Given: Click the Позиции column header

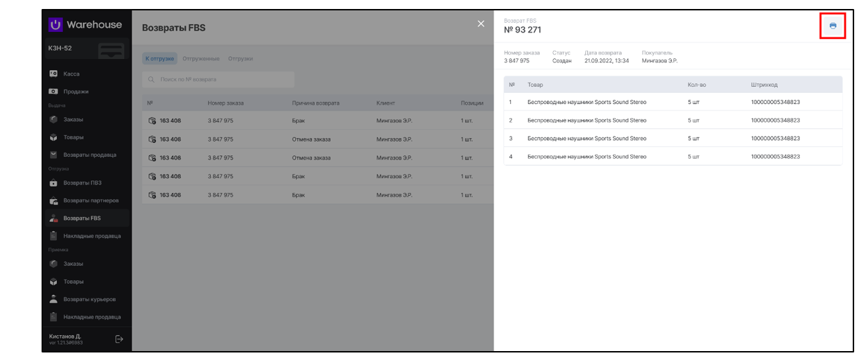Looking at the screenshot, I should pyautogui.click(x=472, y=103).
